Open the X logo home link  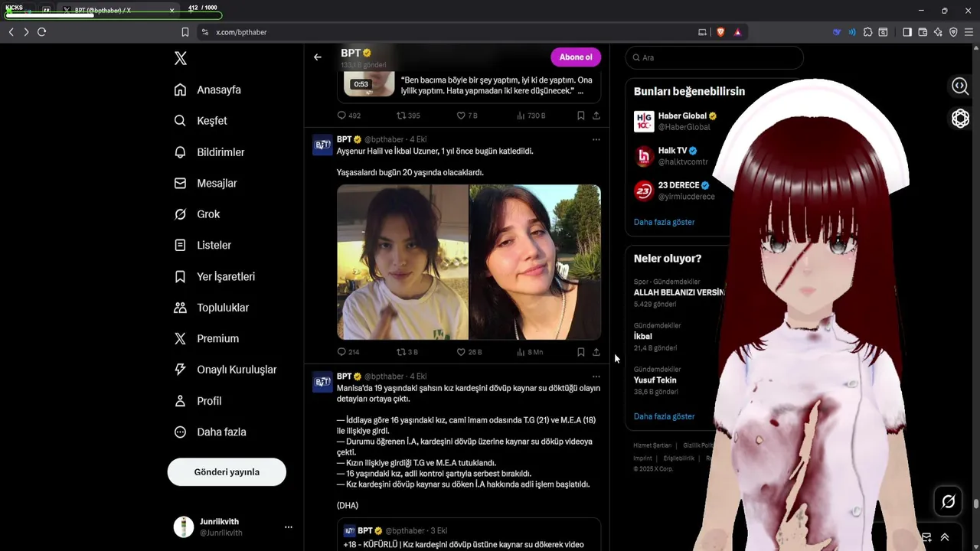click(180, 58)
